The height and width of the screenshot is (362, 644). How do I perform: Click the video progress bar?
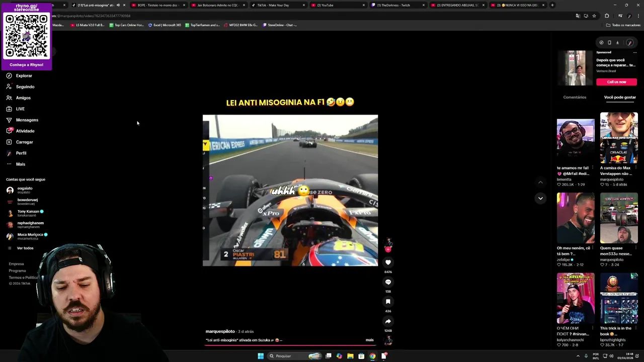coord(290,345)
